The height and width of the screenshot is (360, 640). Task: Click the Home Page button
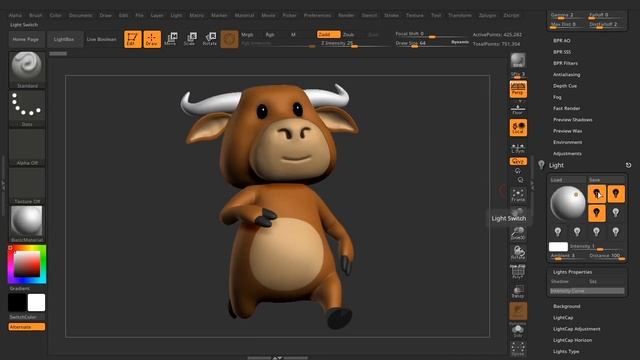pos(25,39)
